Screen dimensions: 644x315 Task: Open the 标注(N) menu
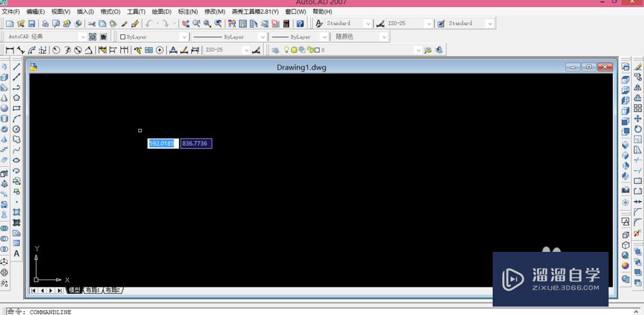pos(187,12)
